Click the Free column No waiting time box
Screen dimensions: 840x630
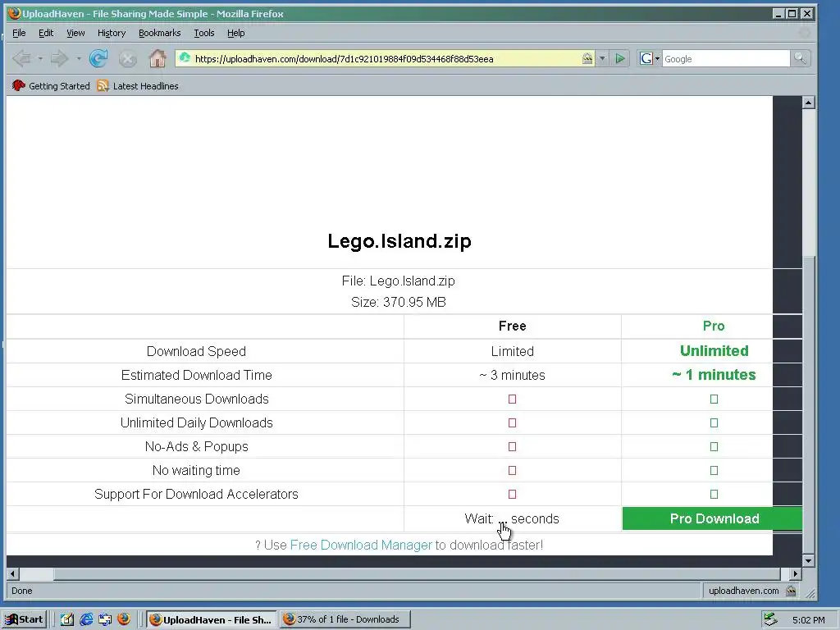[512, 470]
